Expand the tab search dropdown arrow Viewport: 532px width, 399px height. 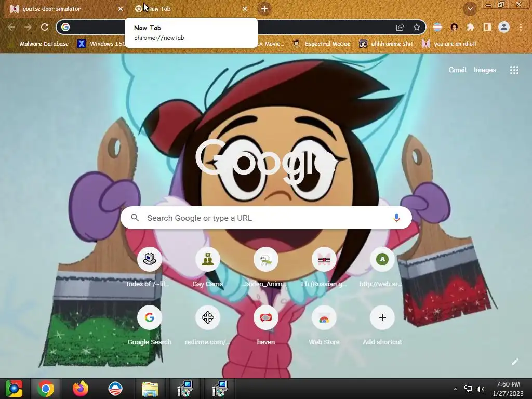coord(470,9)
